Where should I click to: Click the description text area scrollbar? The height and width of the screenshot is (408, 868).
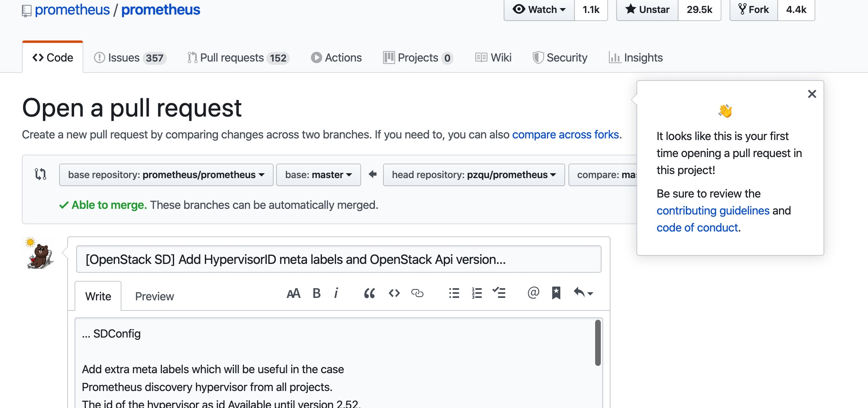598,342
